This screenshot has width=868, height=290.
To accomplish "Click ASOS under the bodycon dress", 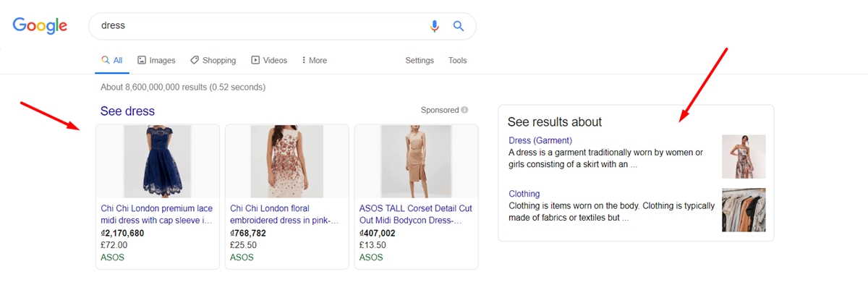I will click(372, 257).
